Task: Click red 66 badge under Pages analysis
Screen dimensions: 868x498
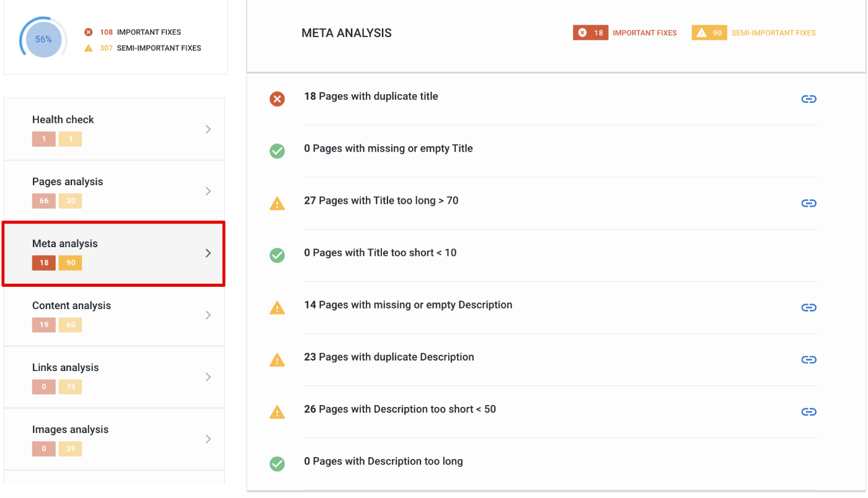Action: 44,201
